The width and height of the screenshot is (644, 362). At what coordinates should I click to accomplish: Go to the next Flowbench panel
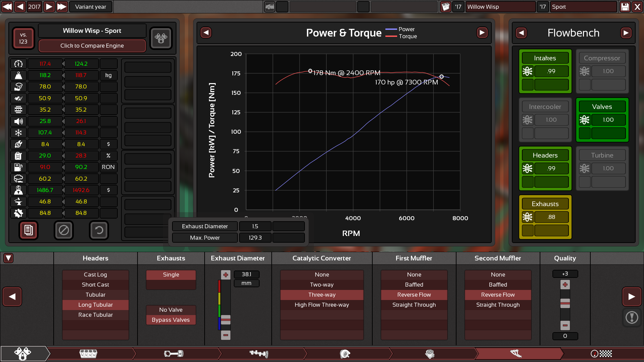point(626,33)
